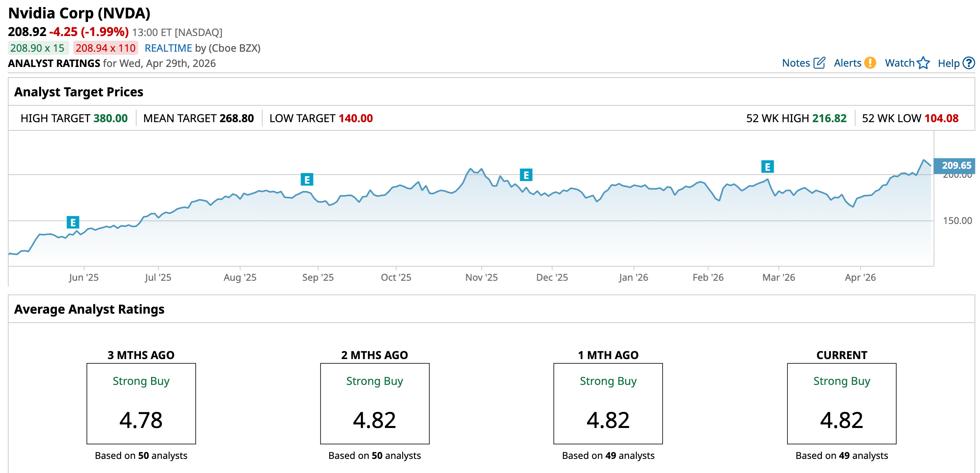Screen dimensions: 980x473
Task: Open the Notes link text
Action: click(796, 63)
